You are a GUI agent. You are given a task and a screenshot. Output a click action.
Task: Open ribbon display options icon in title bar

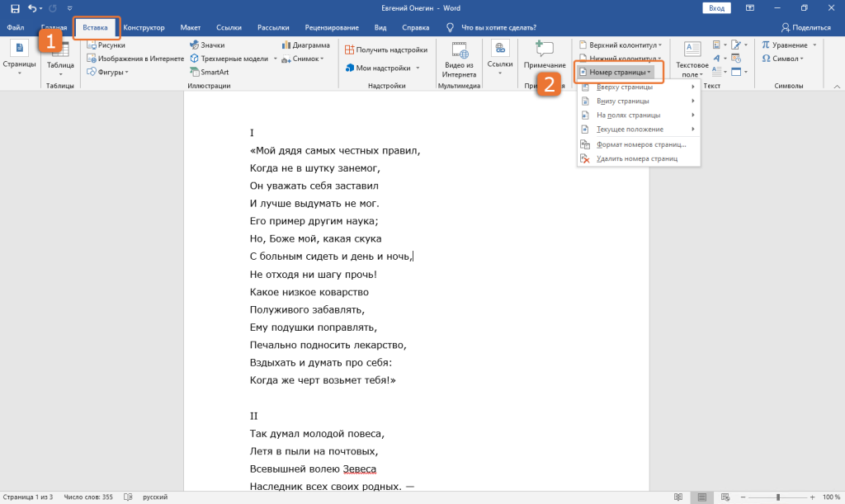click(749, 8)
